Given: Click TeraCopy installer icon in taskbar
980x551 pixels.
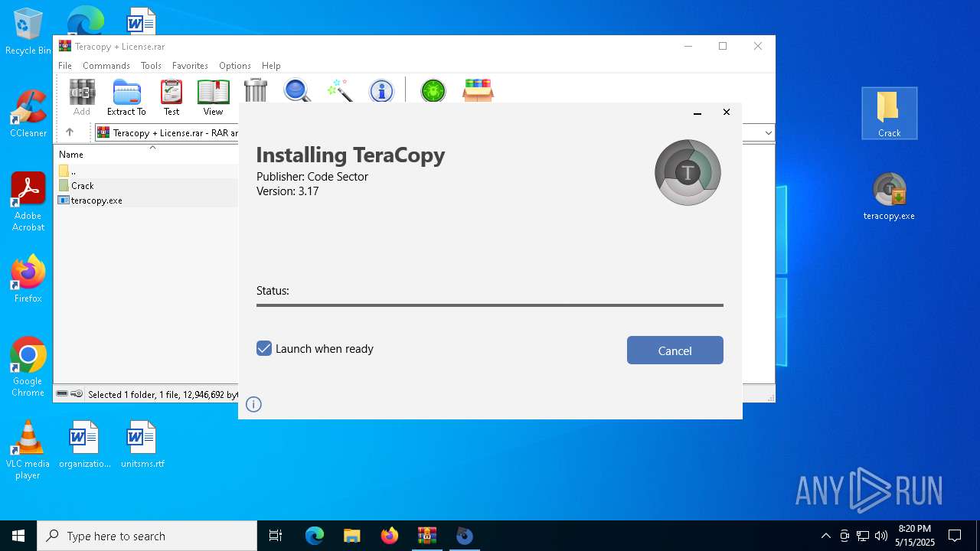Looking at the screenshot, I should (x=465, y=536).
